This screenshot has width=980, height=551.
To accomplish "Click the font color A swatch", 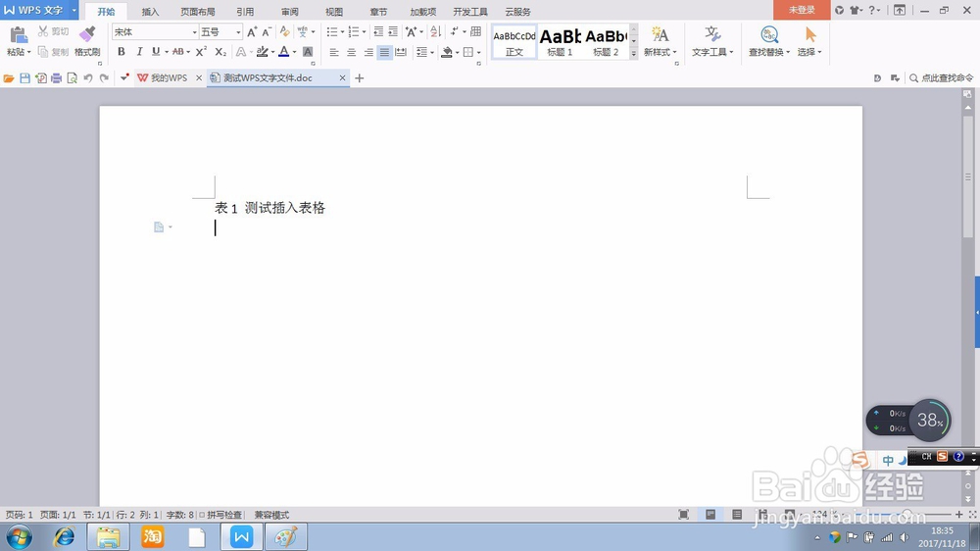I will pos(284,52).
